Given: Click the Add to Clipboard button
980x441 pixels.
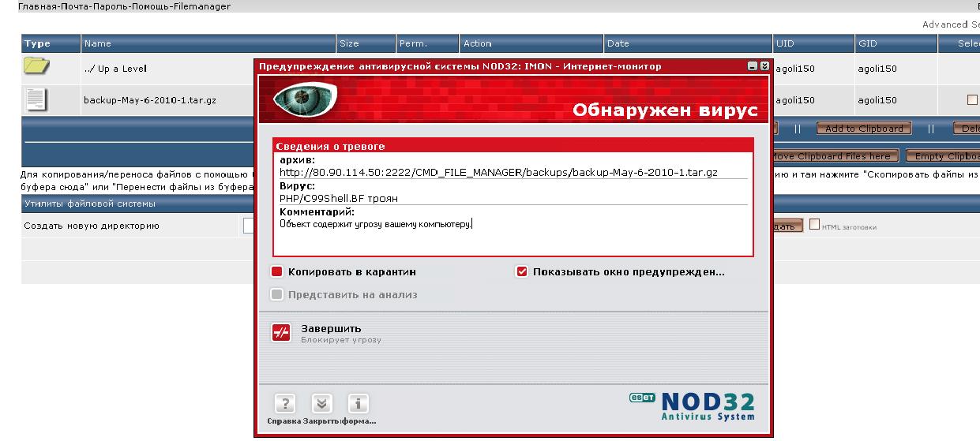Looking at the screenshot, I should [x=864, y=128].
